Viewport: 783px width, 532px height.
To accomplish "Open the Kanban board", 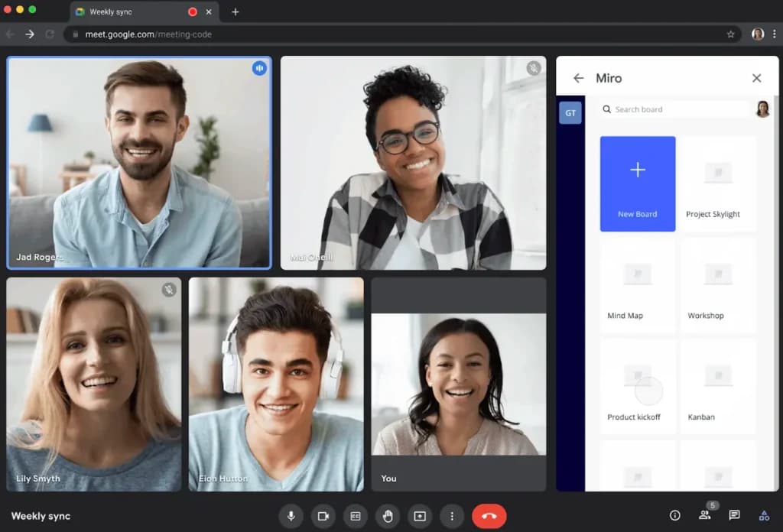I will (x=717, y=387).
